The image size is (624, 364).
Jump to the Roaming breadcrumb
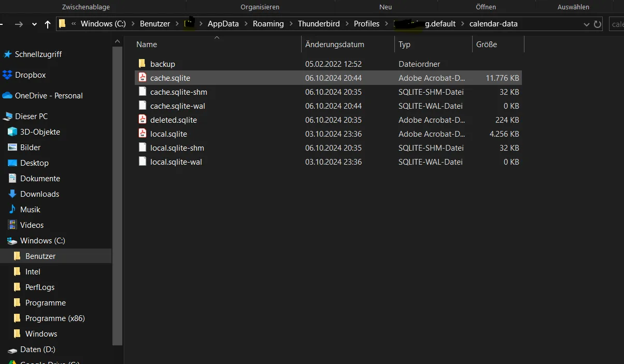[x=268, y=24]
